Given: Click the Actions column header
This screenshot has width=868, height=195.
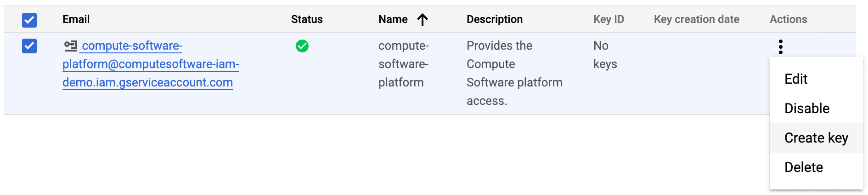Looking at the screenshot, I should coord(788,19).
